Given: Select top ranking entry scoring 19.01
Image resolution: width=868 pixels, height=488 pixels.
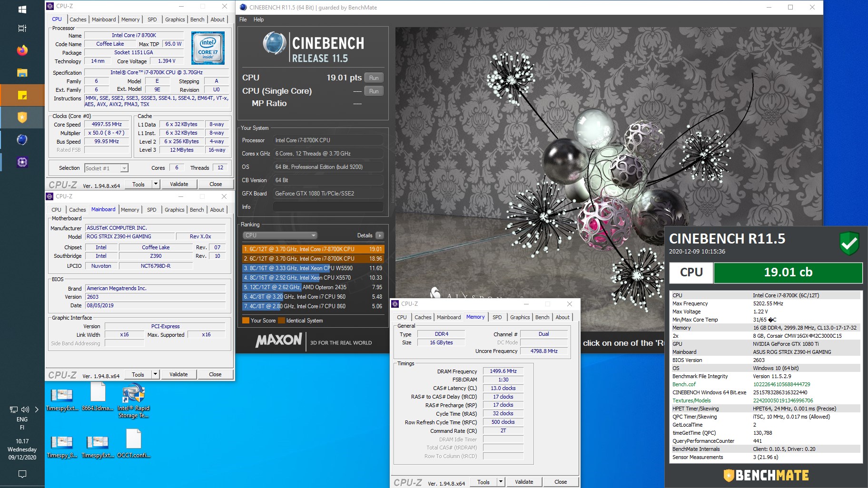Looking at the screenshot, I should coord(313,249).
